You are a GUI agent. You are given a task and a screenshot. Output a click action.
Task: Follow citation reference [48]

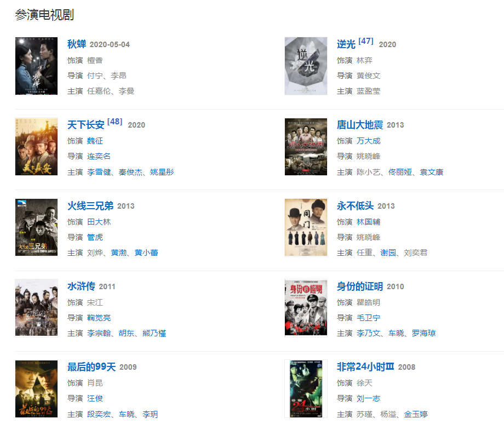(x=114, y=122)
